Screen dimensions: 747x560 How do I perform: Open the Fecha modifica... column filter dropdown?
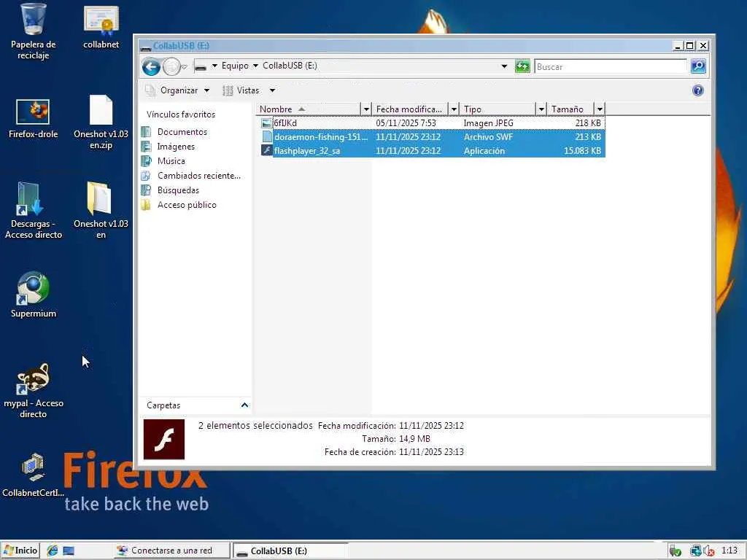(454, 109)
